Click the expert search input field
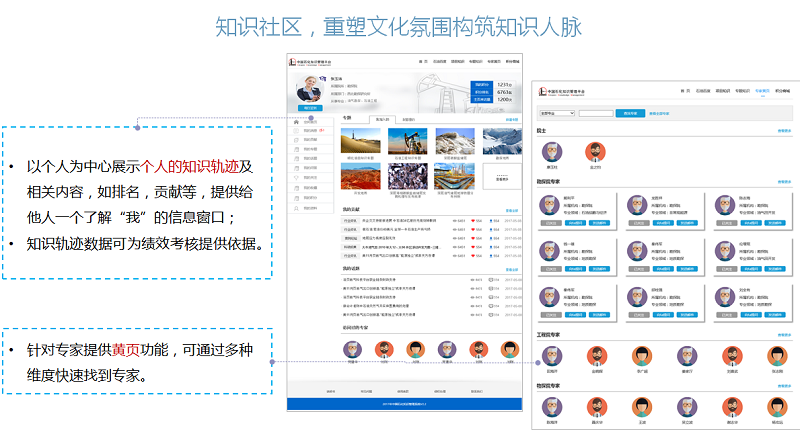This screenshot has height=430, width=800. [x=597, y=113]
